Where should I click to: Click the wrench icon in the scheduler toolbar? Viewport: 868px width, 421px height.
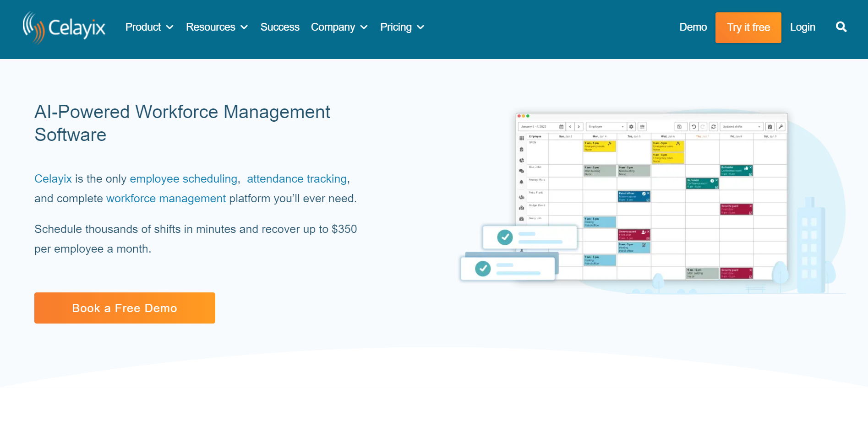[x=781, y=127]
